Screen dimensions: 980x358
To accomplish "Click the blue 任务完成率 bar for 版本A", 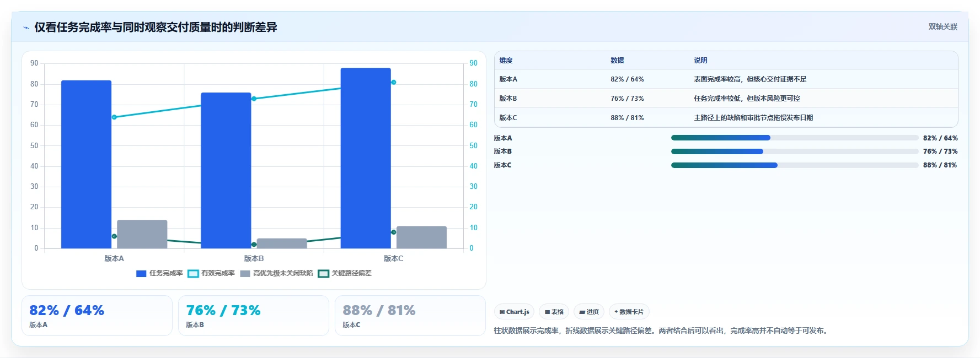I will pos(86,164).
